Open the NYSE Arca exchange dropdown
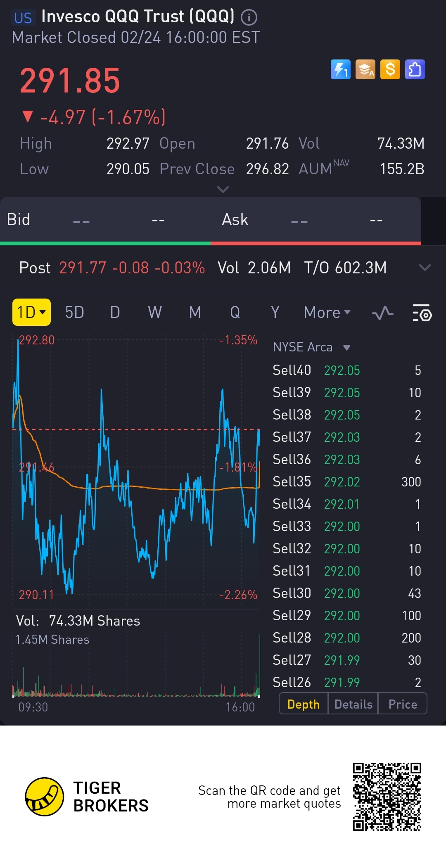The height and width of the screenshot is (868, 446). coord(311,347)
